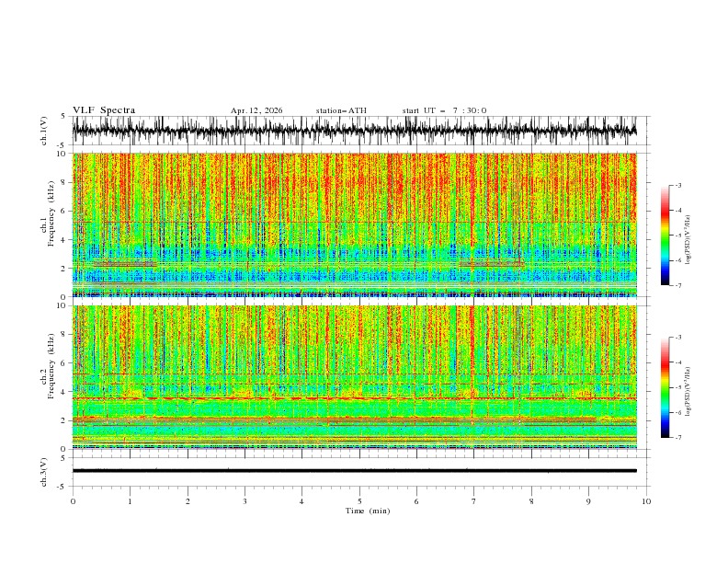Click the time axis tick label "2"
Image resolution: width=728 pixels, height=563 pixels.
[188, 501]
